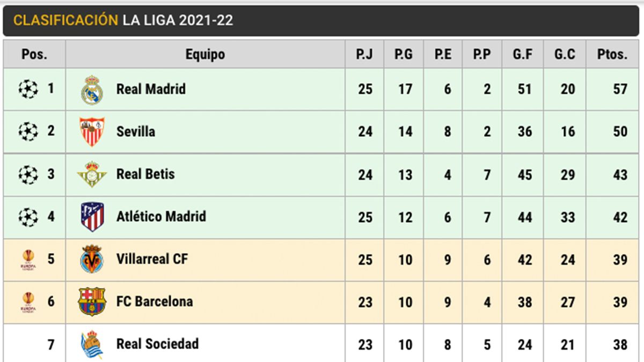This screenshot has height=362, width=644.
Task: Open the FC Barcelona team name
Action: click(154, 302)
